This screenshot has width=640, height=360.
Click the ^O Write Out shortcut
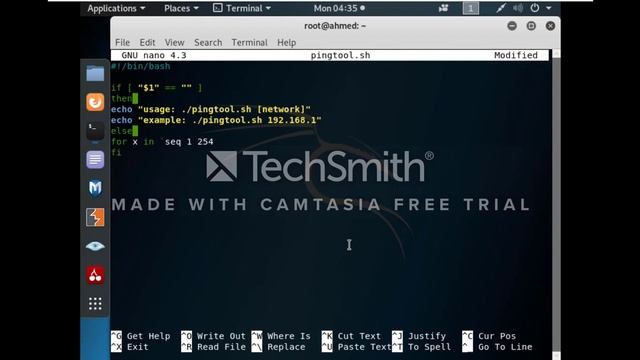click(213, 336)
